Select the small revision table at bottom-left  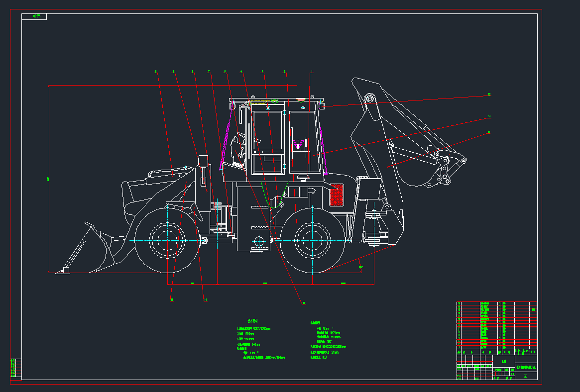[x=15, y=368]
